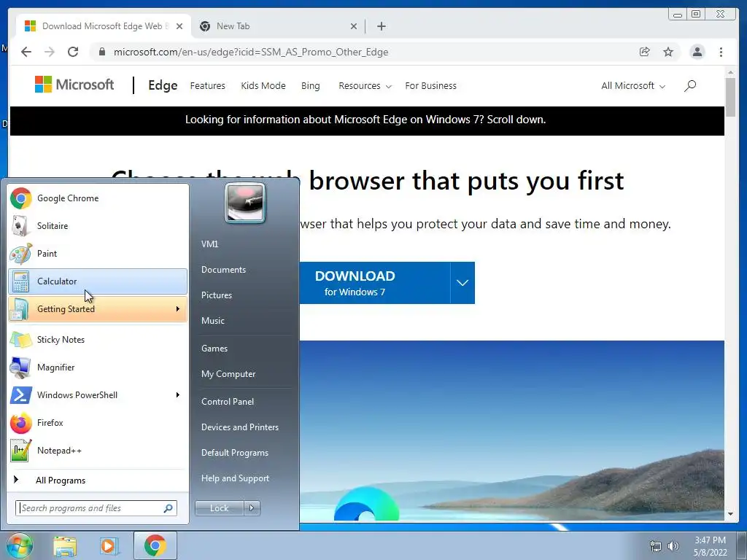Bookmark this page with star icon
The image size is (747, 560).
point(668,52)
